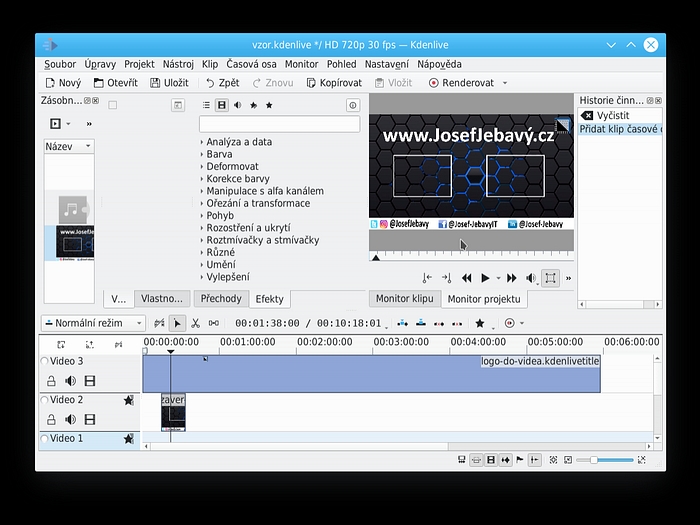Screen dimensions: 700x525
Task: Open the Renderovat dropdown arrow
Action: click(x=505, y=83)
